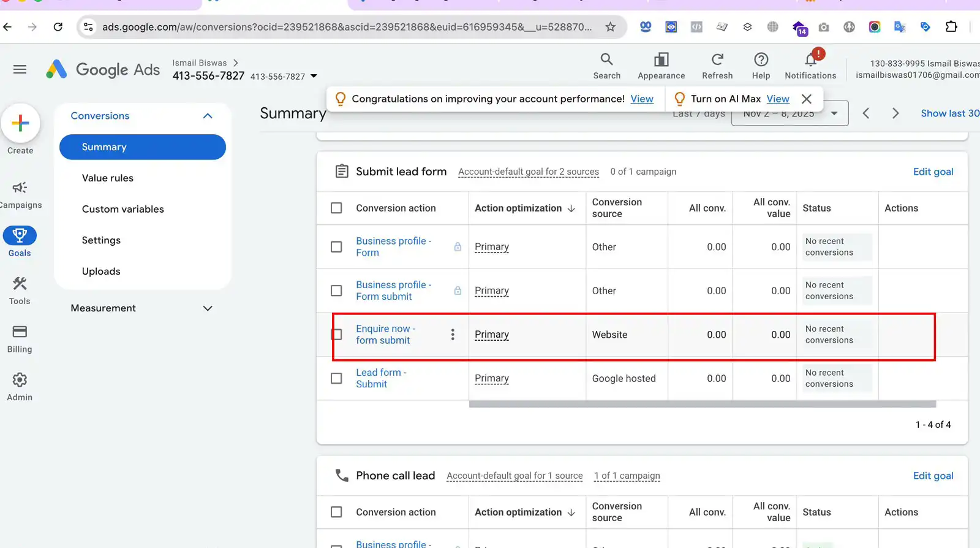Click 1 of 1 campaign for Phone call lead
This screenshot has width=980, height=548.
pos(627,476)
